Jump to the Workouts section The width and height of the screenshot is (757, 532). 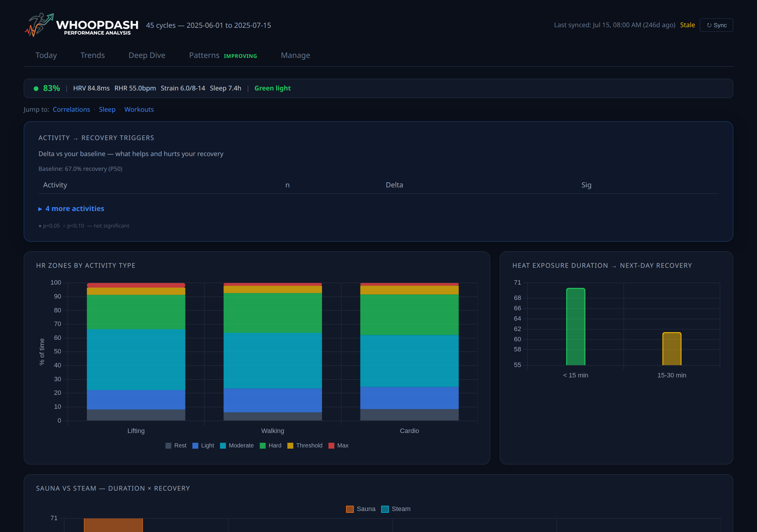[x=139, y=109]
